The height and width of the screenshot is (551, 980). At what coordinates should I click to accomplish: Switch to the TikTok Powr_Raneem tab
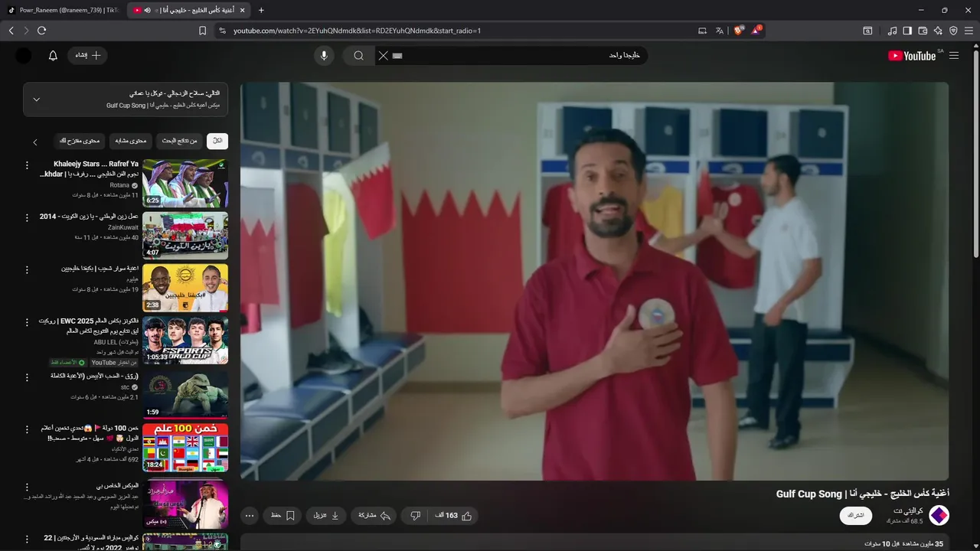tap(63, 10)
